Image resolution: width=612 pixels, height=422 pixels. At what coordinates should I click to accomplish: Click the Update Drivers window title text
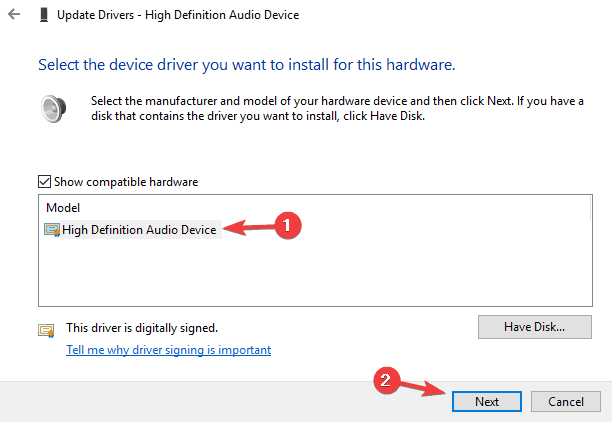click(x=178, y=15)
